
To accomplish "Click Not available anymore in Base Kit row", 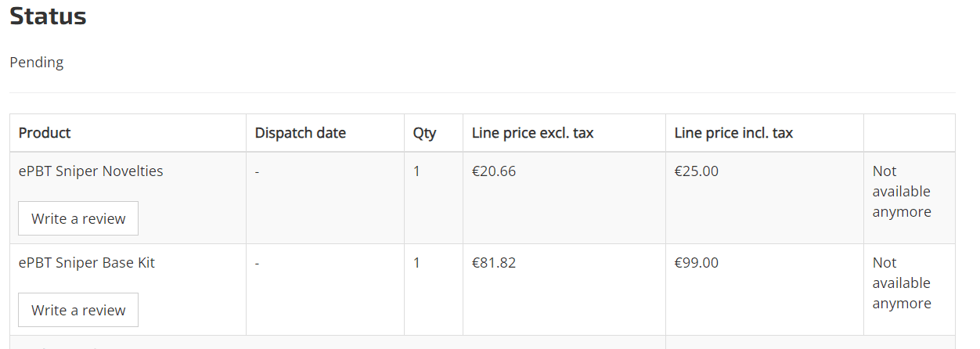I will pyautogui.click(x=902, y=283).
